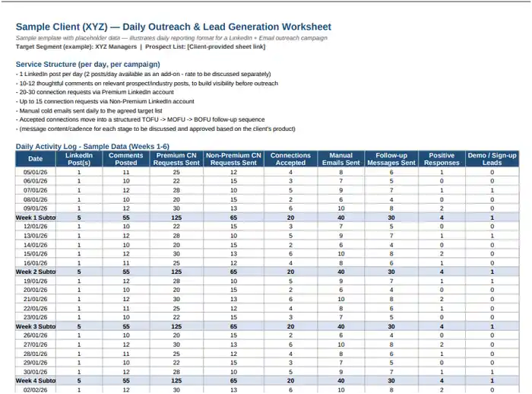Click the 'Follow-up Messages Sent' column header

(x=391, y=159)
